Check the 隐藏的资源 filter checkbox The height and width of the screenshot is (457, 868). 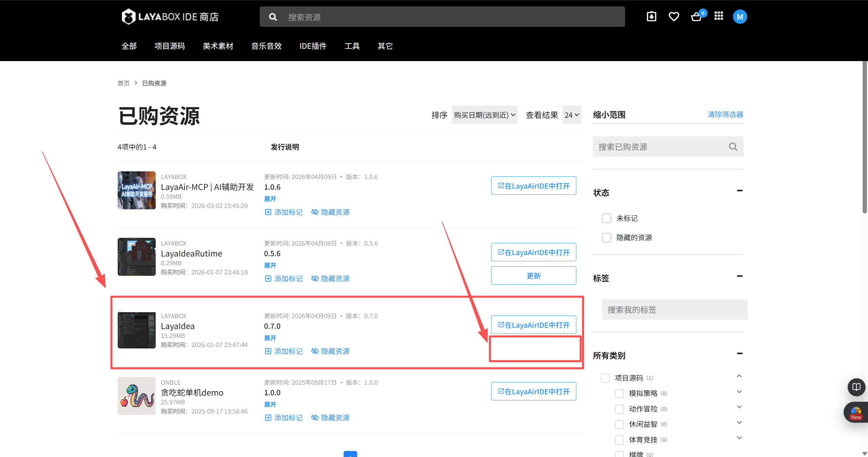click(x=606, y=237)
